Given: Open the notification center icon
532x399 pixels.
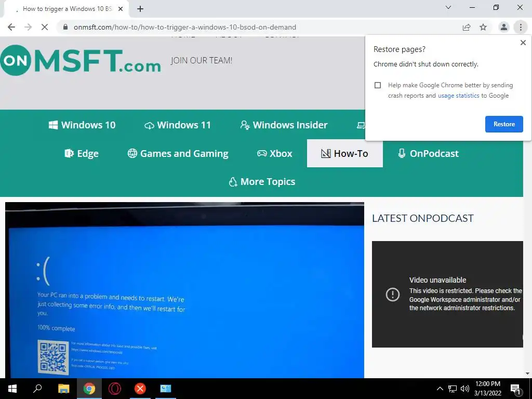Looking at the screenshot, I should pos(516,389).
